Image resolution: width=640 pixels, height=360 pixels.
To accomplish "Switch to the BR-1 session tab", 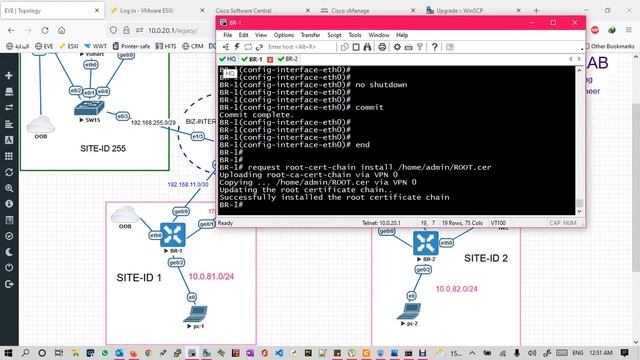I will coord(252,59).
